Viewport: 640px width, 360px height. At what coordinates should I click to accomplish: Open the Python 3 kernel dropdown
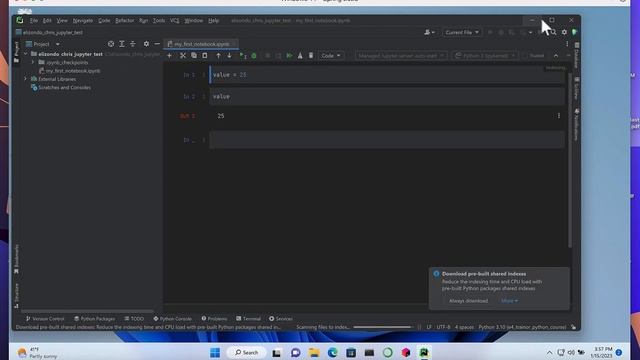(x=485, y=56)
